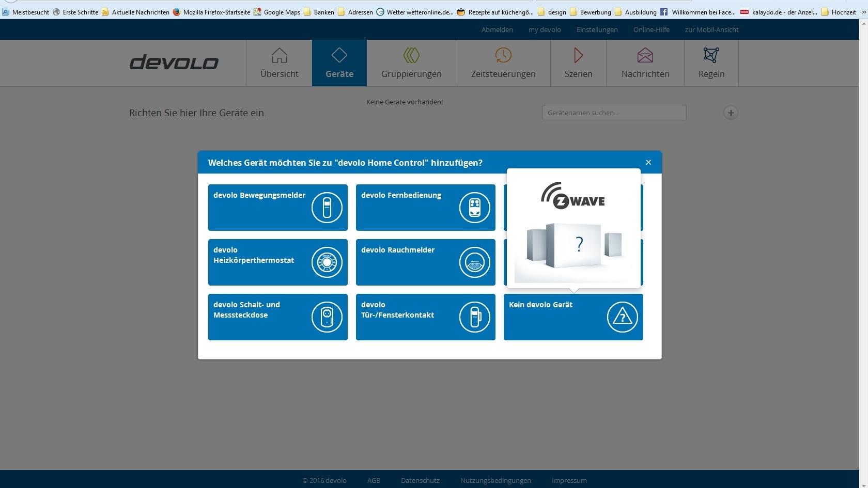
Task: Open the Zeitsteuerungen tab
Action: click(503, 63)
